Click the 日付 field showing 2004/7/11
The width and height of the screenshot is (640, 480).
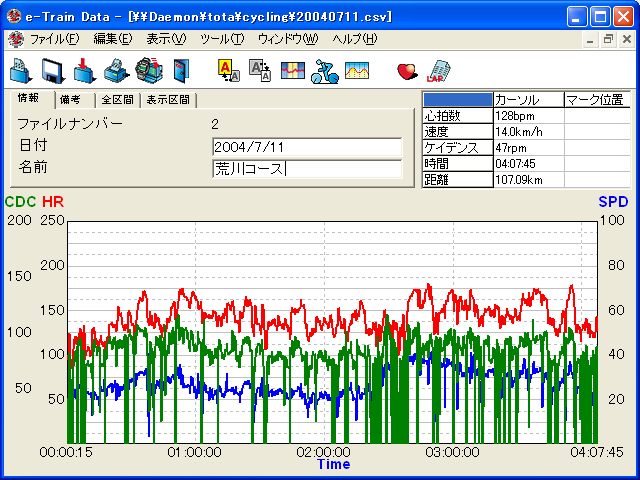(307, 147)
